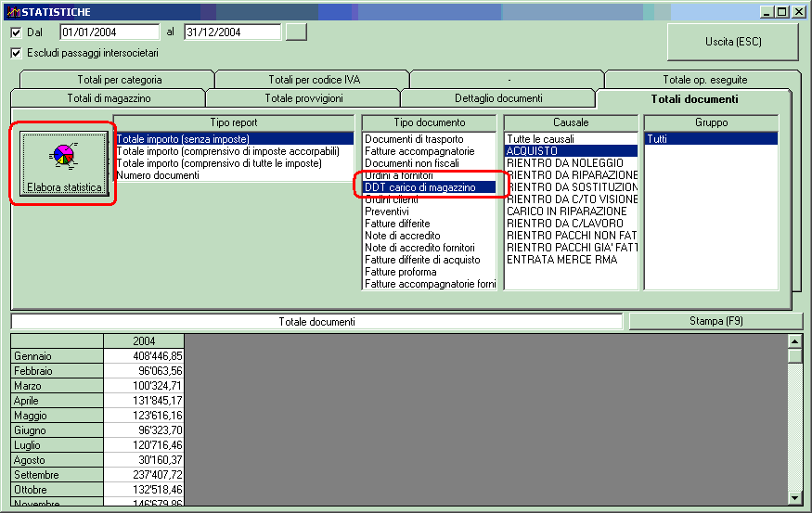Click the Stampa (F9) button
Image resolution: width=812 pixels, height=513 pixels.
[715, 321]
